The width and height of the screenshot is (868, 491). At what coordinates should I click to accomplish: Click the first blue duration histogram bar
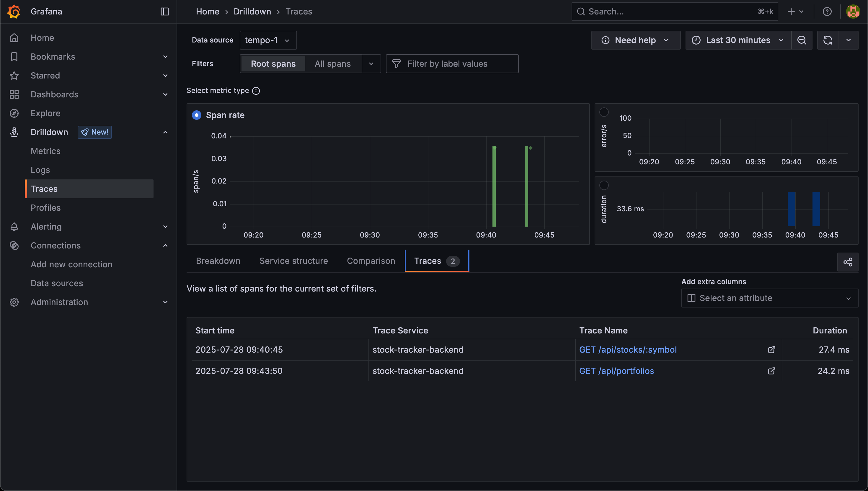792,209
